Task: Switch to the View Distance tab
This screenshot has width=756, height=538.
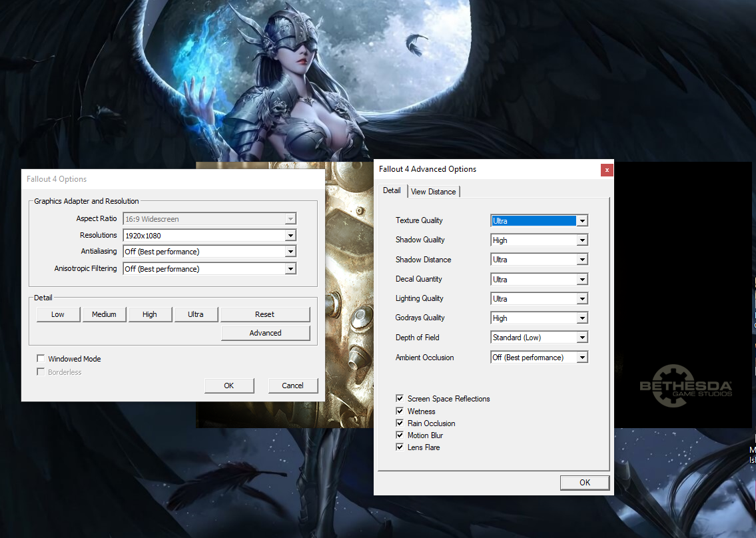Action: click(433, 192)
